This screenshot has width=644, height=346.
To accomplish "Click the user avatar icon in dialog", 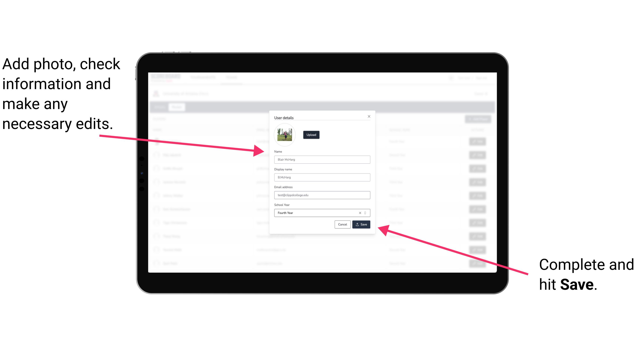I will click(x=284, y=135).
